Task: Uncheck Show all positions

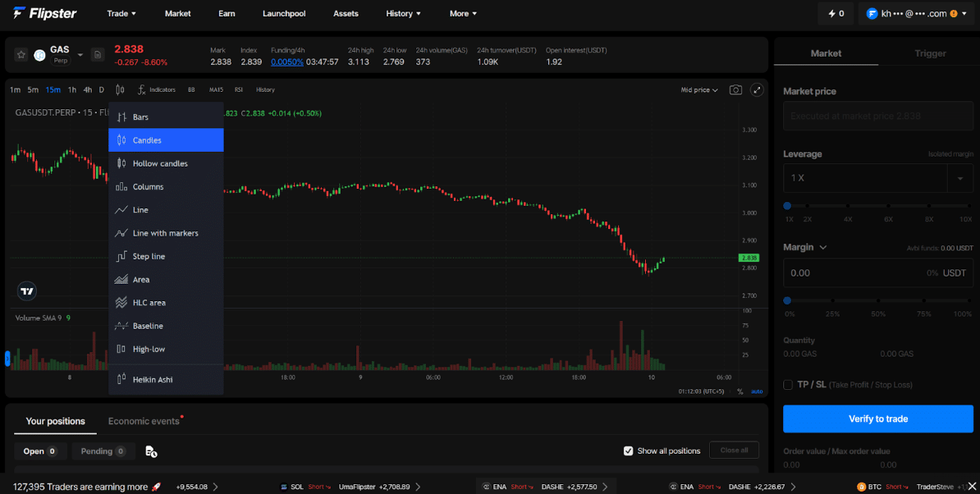Action: click(x=629, y=451)
